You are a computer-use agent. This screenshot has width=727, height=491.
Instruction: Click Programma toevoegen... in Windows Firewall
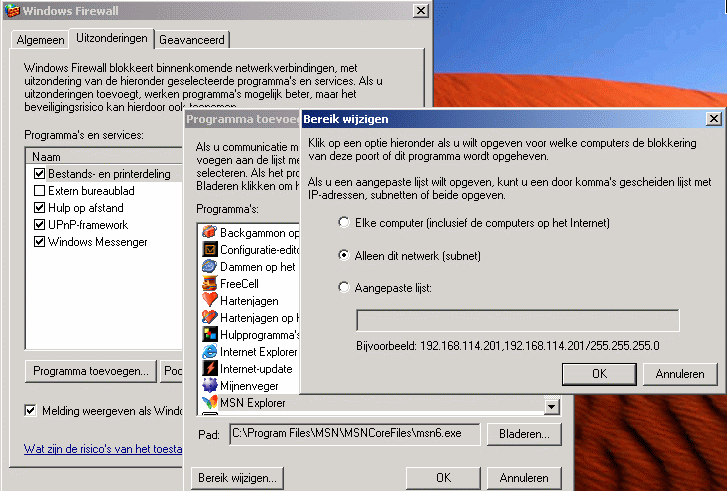tap(91, 371)
